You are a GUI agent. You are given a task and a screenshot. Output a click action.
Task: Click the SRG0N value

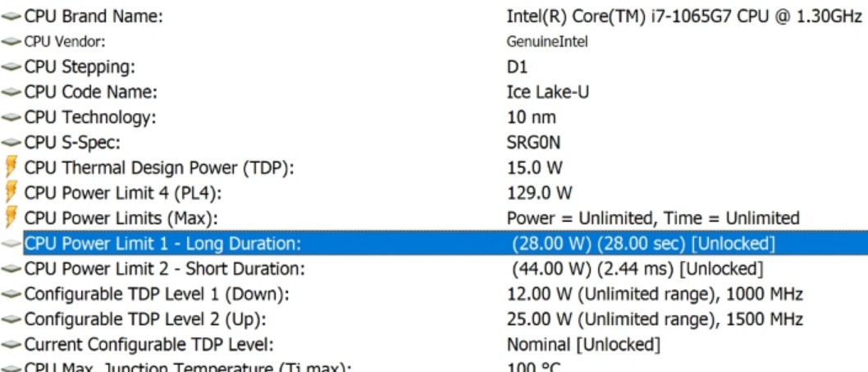pos(533,143)
